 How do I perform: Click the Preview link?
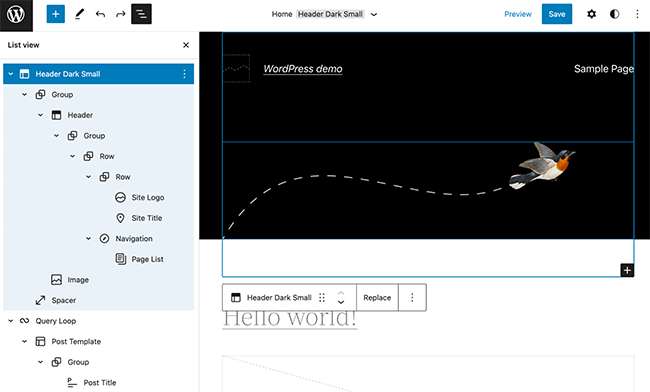[518, 14]
